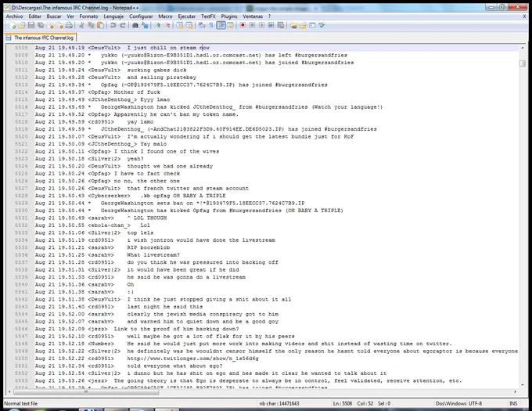Cut selection with the scissors icon
This screenshot has height=411, width=532.
pos(81,25)
